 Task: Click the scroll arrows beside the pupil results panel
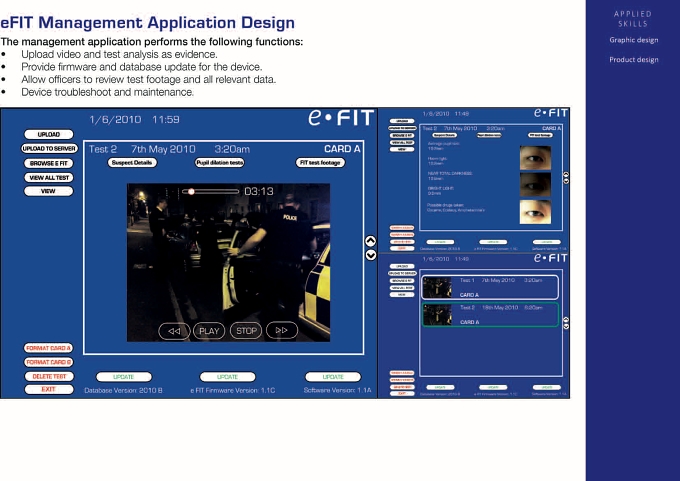pos(566,178)
